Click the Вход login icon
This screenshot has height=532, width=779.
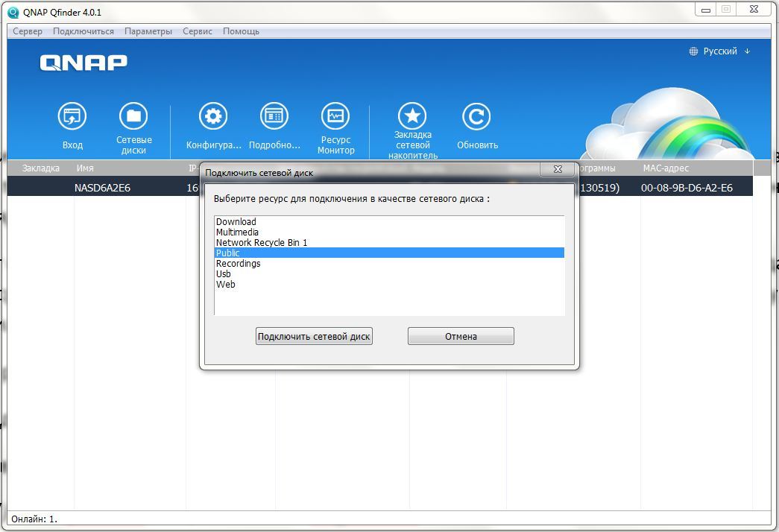coord(72,116)
